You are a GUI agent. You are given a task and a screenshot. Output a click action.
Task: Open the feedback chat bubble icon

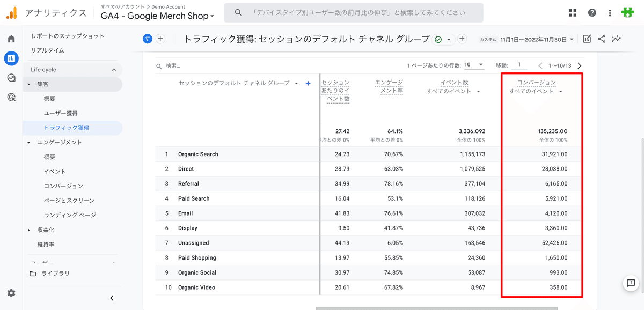click(630, 283)
